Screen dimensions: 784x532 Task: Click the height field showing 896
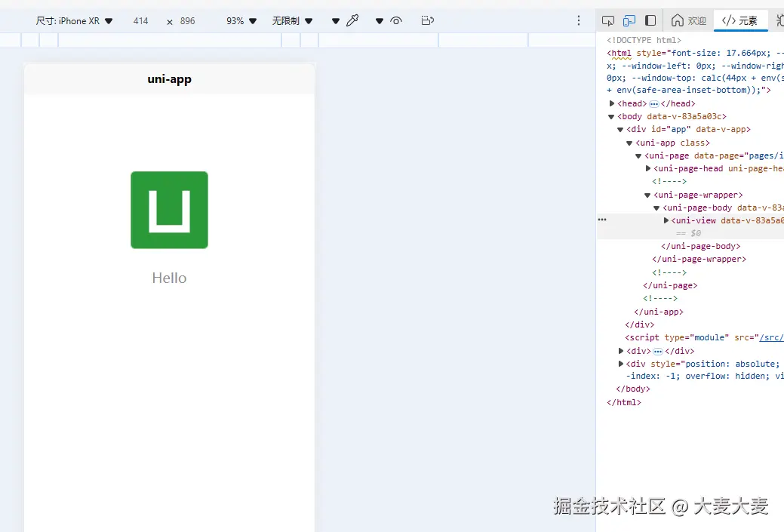coord(187,21)
